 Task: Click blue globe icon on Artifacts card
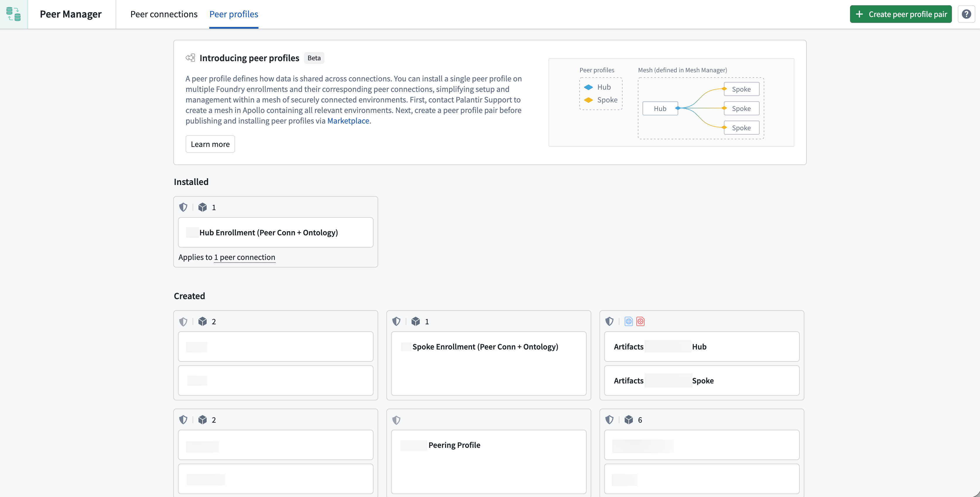point(629,322)
